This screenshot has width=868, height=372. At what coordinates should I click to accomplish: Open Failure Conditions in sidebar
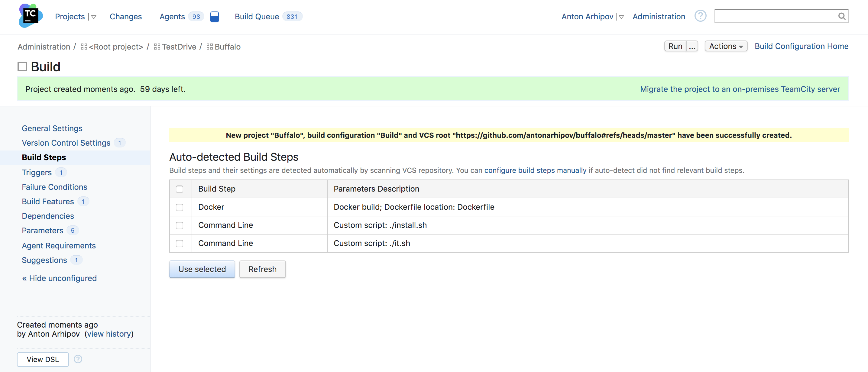[55, 187]
